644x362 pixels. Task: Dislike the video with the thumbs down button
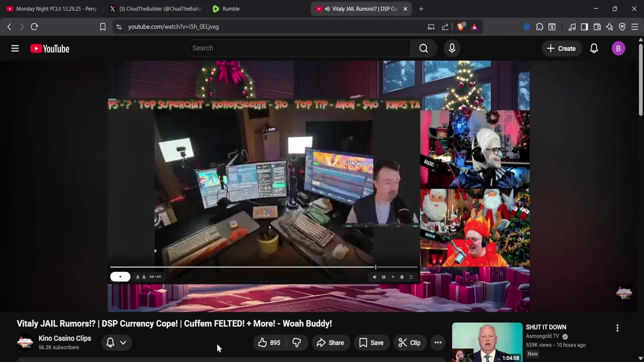coord(297,343)
